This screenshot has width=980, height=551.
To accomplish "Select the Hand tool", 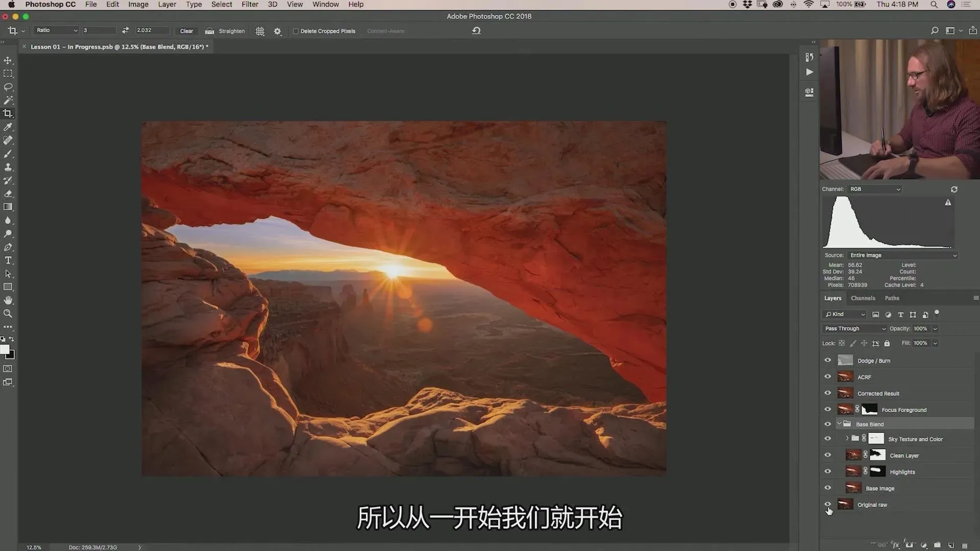I will [8, 300].
